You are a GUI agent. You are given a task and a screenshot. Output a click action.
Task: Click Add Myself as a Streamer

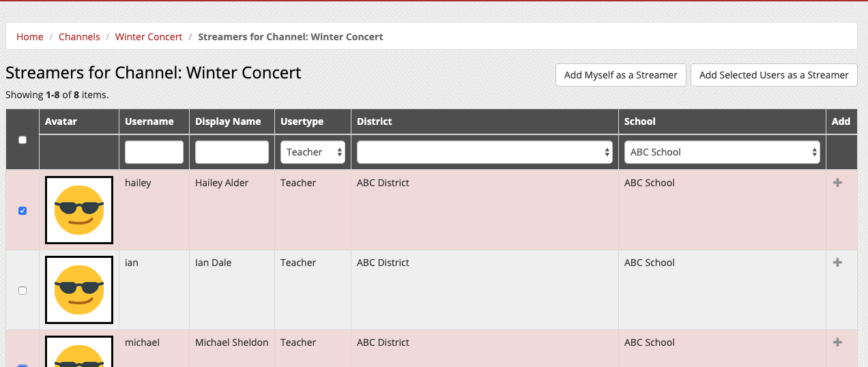point(620,75)
